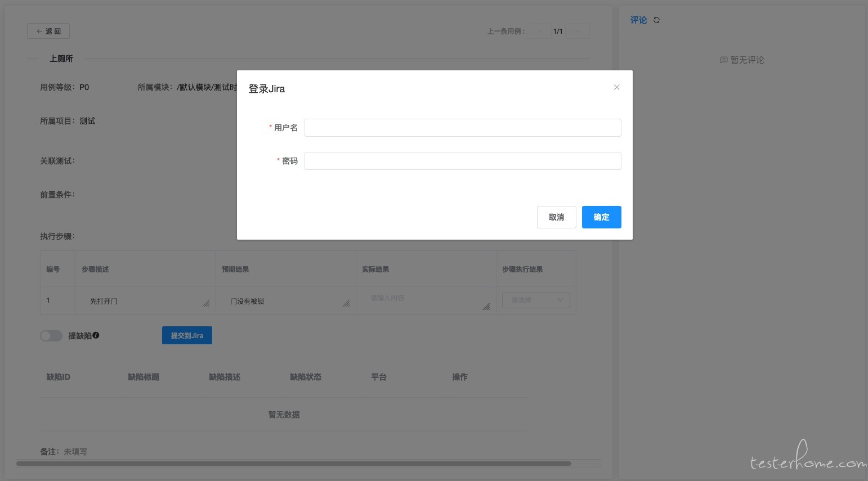The height and width of the screenshot is (481, 868).
Task: Click the 1/1 case counter
Action: tap(558, 32)
